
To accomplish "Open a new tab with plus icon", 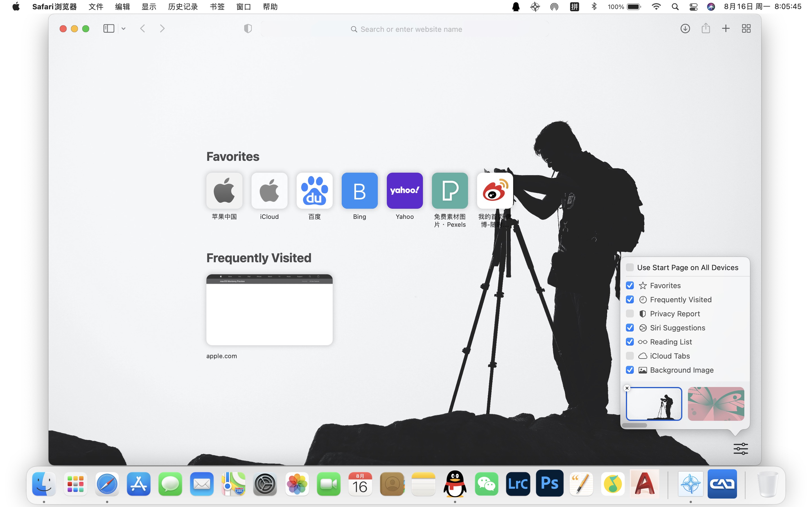I will click(x=725, y=29).
